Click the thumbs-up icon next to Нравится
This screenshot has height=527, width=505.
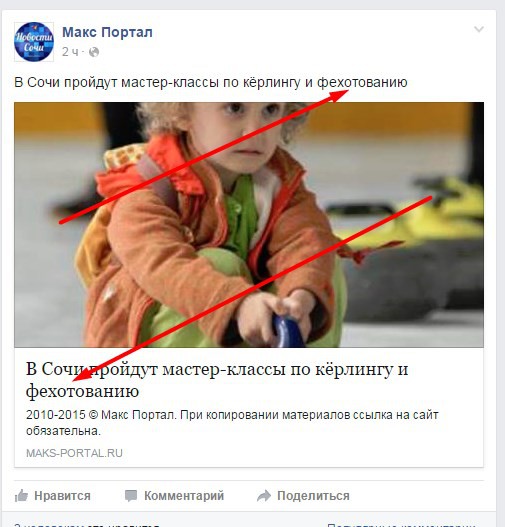(21, 496)
